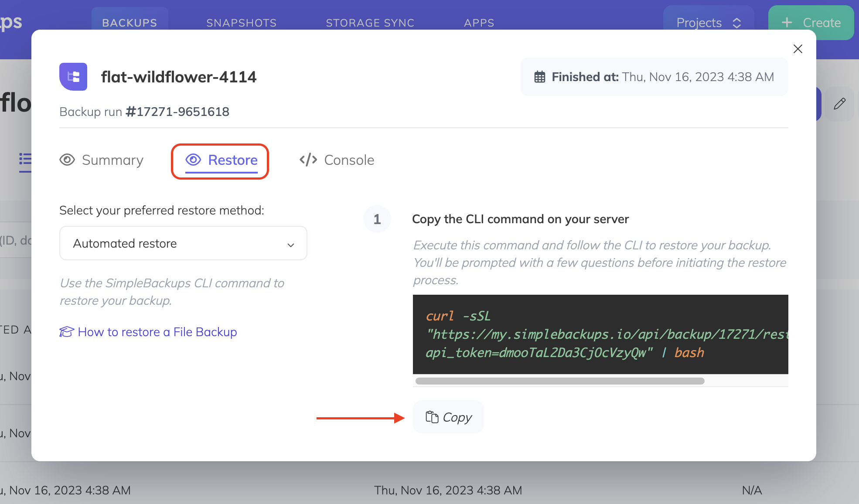
Task: Click the How to restore a File Backup link
Action: pos(157,332)
